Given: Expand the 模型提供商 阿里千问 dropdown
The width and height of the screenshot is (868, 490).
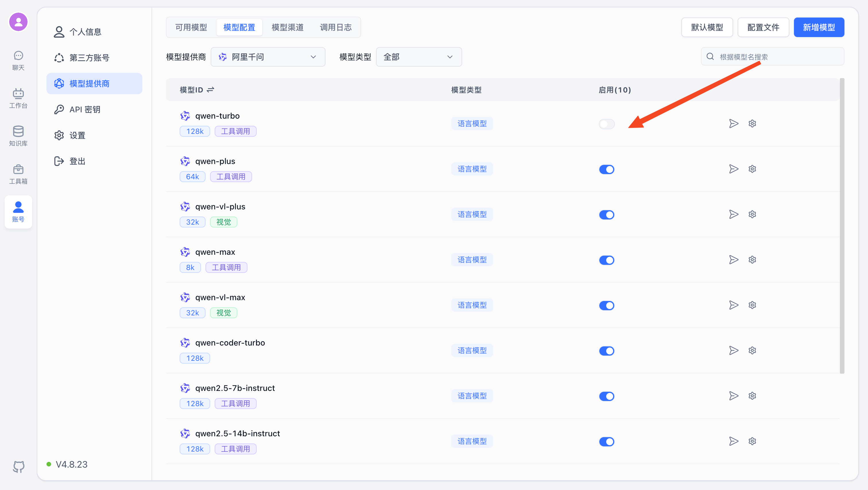Looking at the screenshot, I should coord(268,57).
